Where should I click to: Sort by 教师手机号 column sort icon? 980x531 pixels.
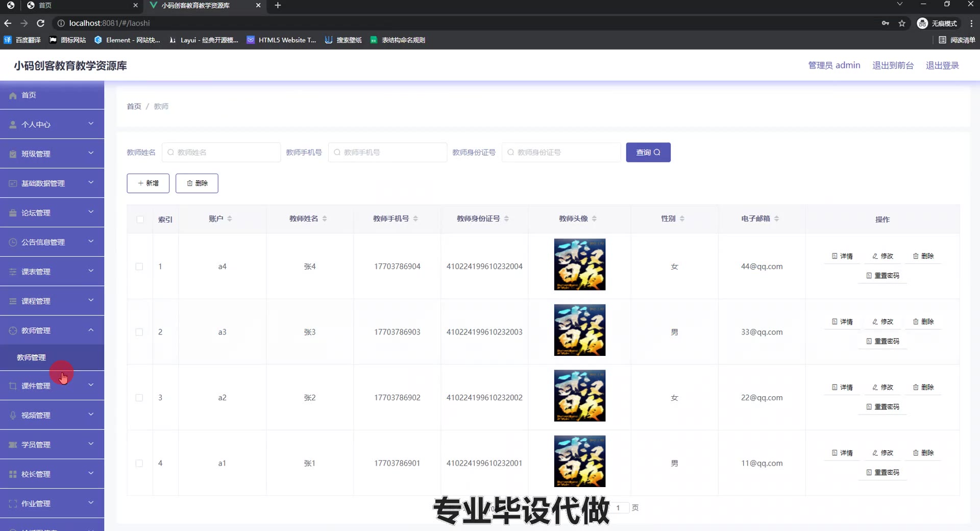coord(415,219)
